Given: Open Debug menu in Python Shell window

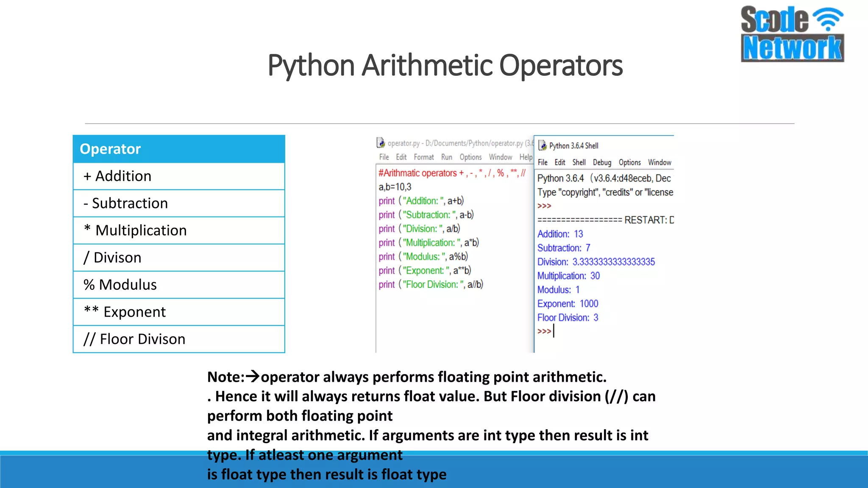Looking at the screenshot, I should click(x=602, y=162).
